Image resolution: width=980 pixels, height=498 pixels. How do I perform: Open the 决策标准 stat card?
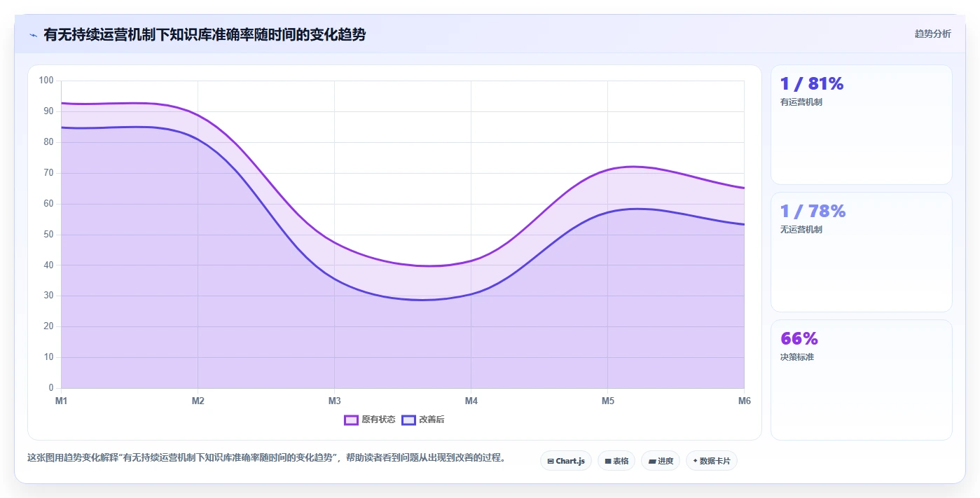(862, 380)
